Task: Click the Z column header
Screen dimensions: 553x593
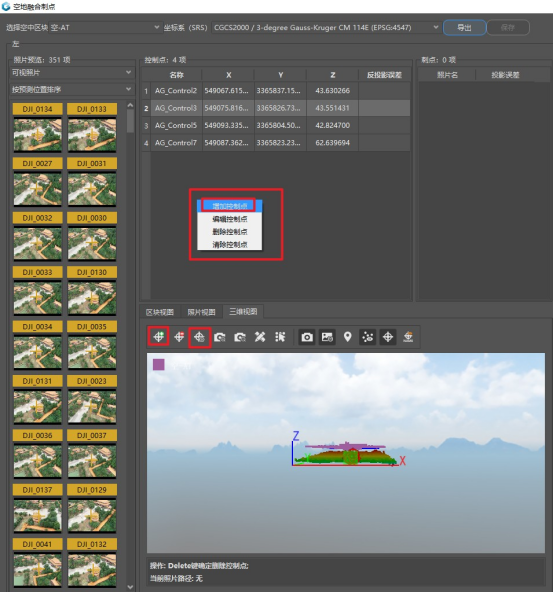Action: pyautogui.click(x=332, y=75)
